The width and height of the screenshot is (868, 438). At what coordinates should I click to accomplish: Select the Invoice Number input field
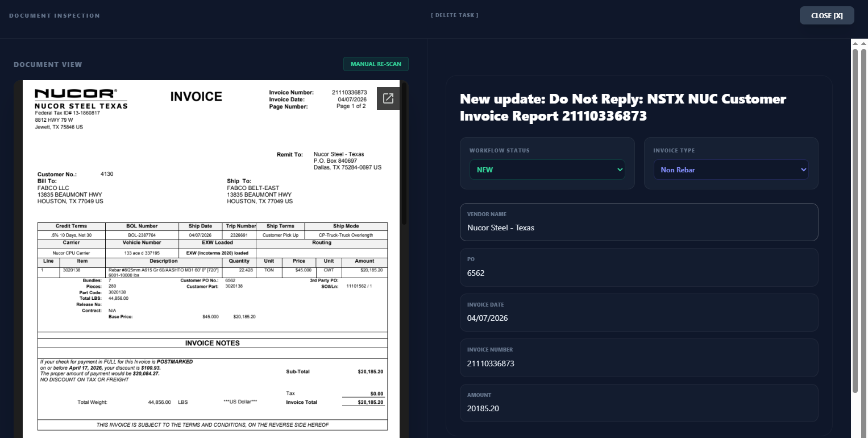tap(639, 358)
